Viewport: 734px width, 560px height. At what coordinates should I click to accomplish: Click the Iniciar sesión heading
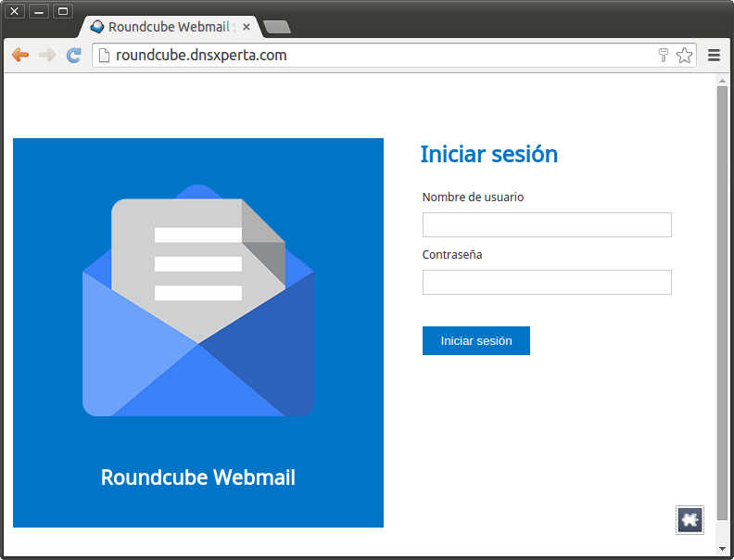tap(489, 154)
